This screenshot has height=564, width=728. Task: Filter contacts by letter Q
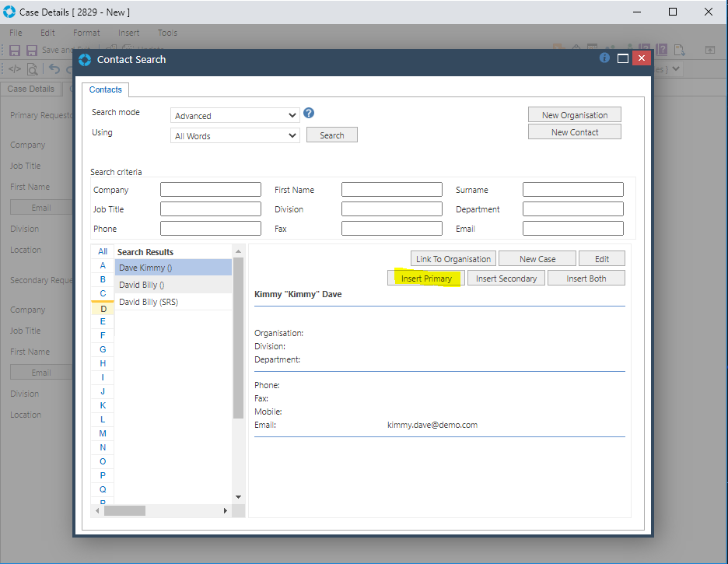click(x=103, y=489)
